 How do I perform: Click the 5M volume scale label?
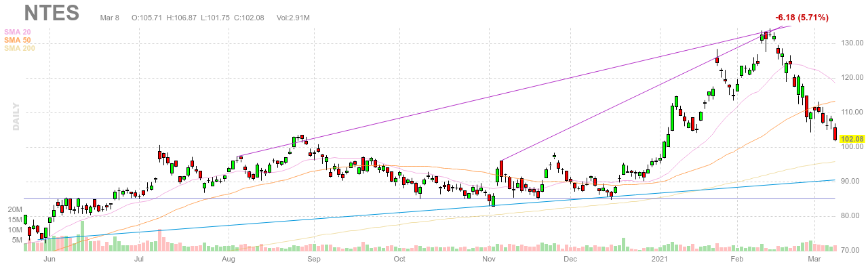(16, 241)
